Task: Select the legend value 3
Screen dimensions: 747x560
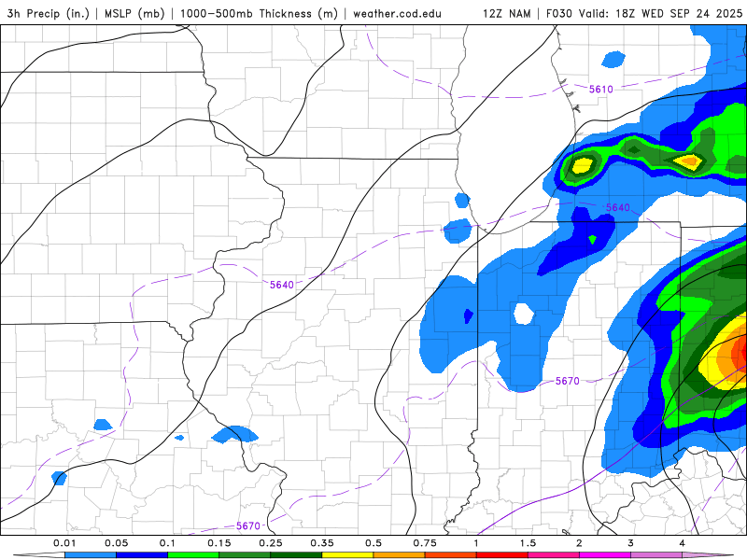Action: tap(631, 543)
